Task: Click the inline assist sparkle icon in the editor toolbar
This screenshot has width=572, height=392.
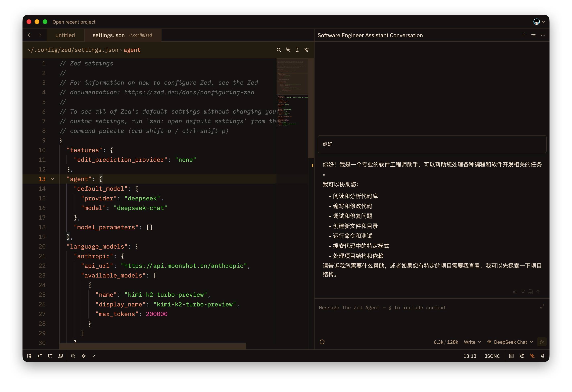Action: [x=288, y=50]
